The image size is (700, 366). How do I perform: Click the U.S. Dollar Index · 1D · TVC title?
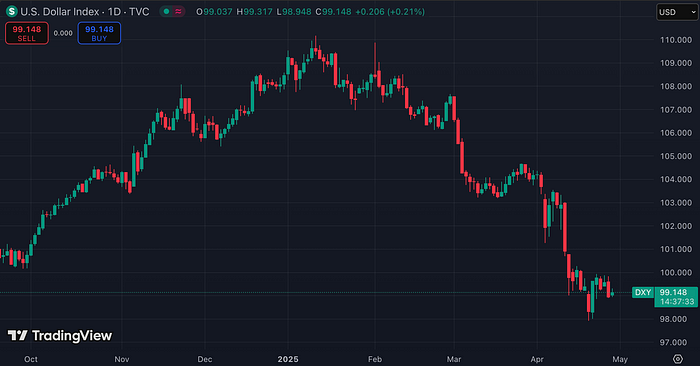(x=85, y=12)
